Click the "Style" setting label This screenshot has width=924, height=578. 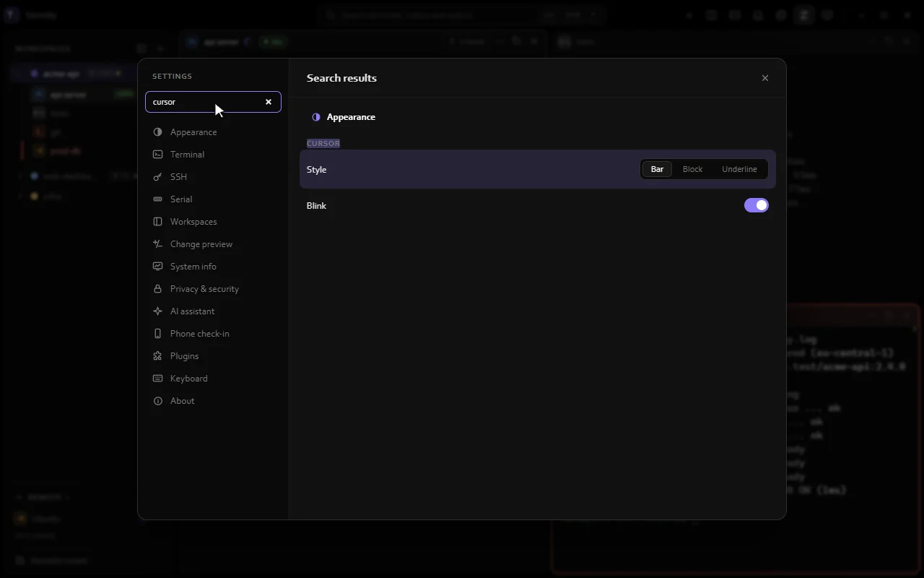coord(317,170)
